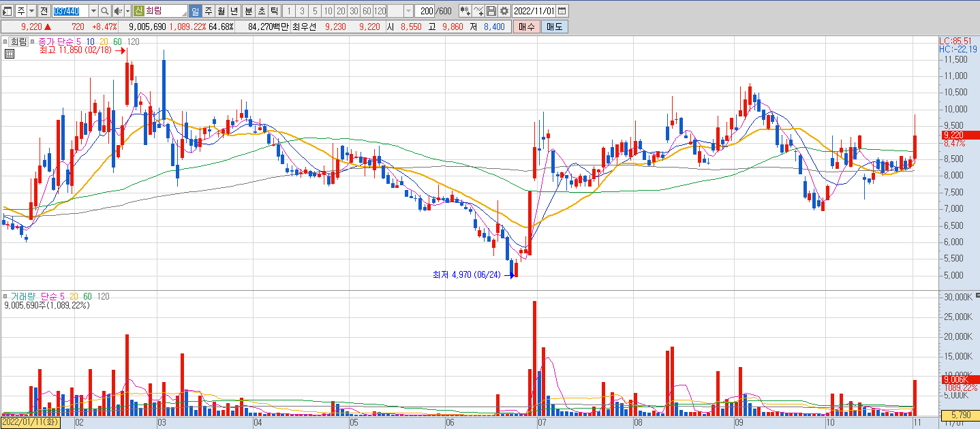Select interval 120 button in toolbar
This screenshot has width=980, height=429.
pyautogui.click(x=380, y=11)
